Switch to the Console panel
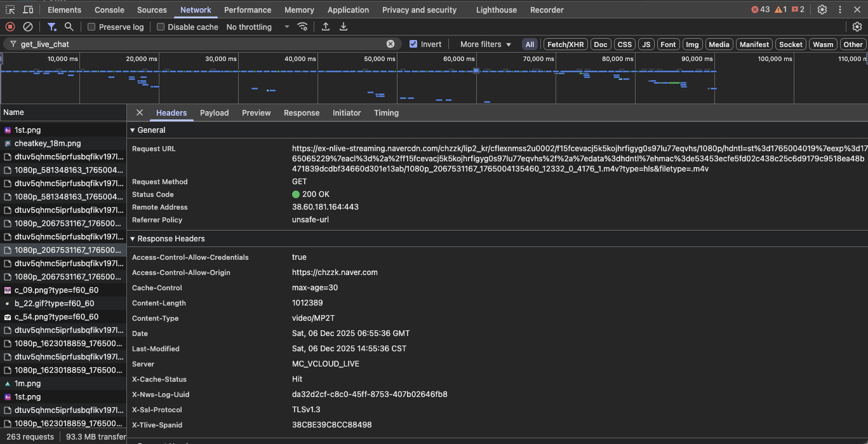This screenshot has width=868, height=444. (x=109, y=10)
